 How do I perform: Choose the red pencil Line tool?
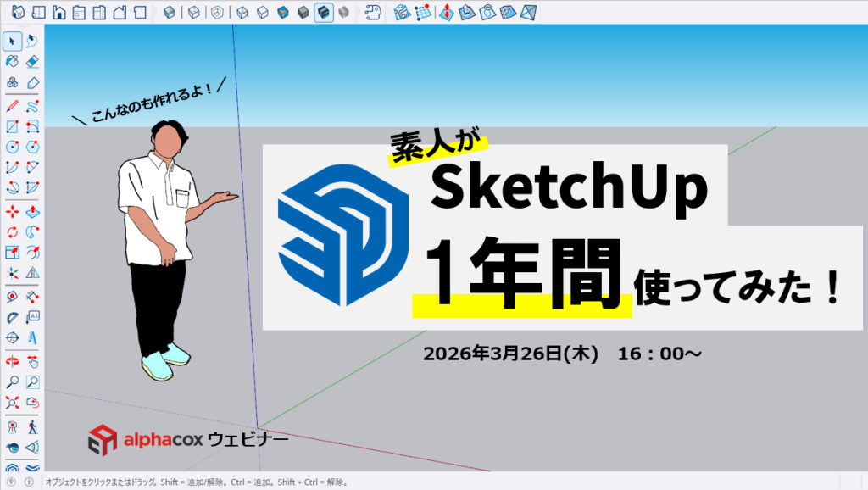(12, 106)
